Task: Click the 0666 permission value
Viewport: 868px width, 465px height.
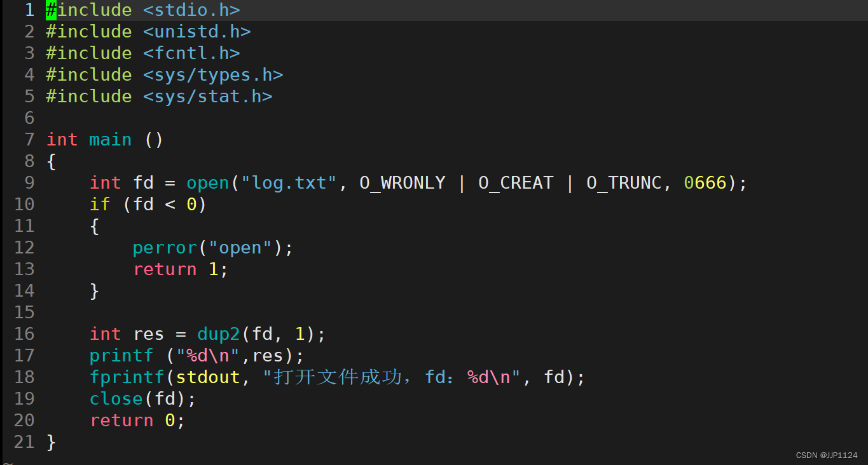Action: point(705,183)
